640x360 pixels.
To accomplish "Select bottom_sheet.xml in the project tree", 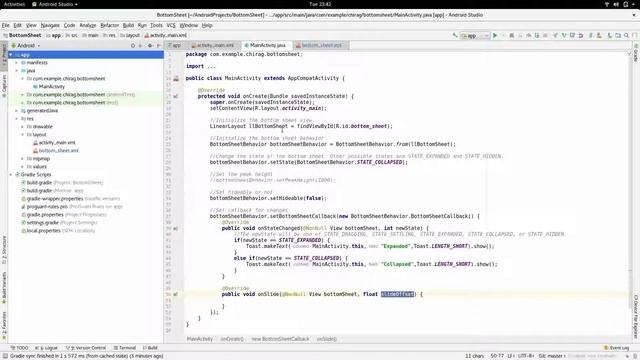I will [x=56, y=151].
